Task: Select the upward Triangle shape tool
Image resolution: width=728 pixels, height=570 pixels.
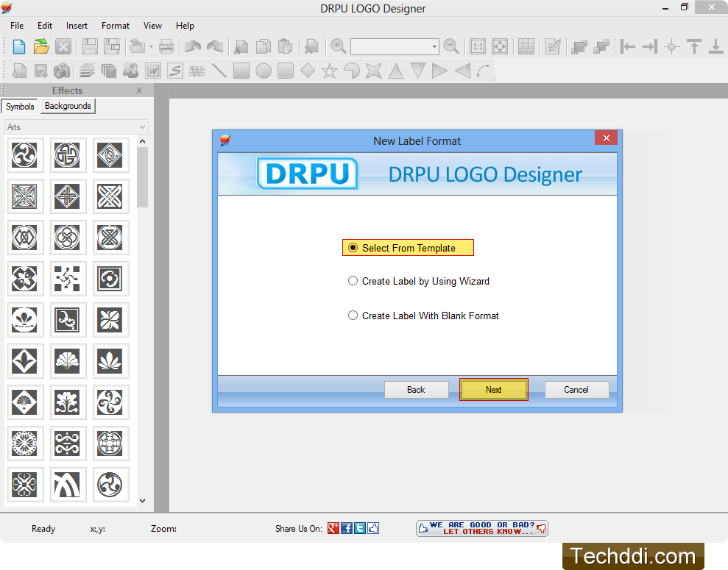Action: point(396,71)
